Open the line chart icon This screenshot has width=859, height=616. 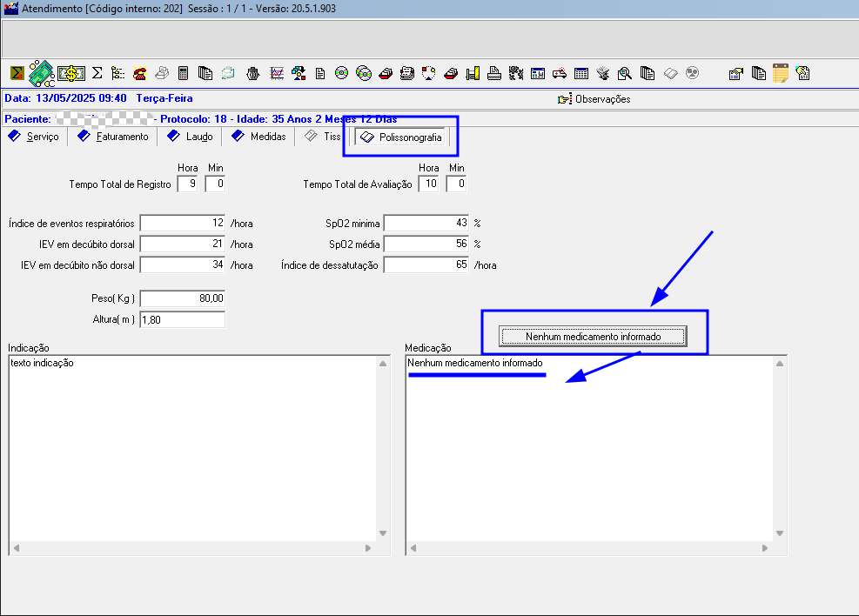click(x=278, y=73)
